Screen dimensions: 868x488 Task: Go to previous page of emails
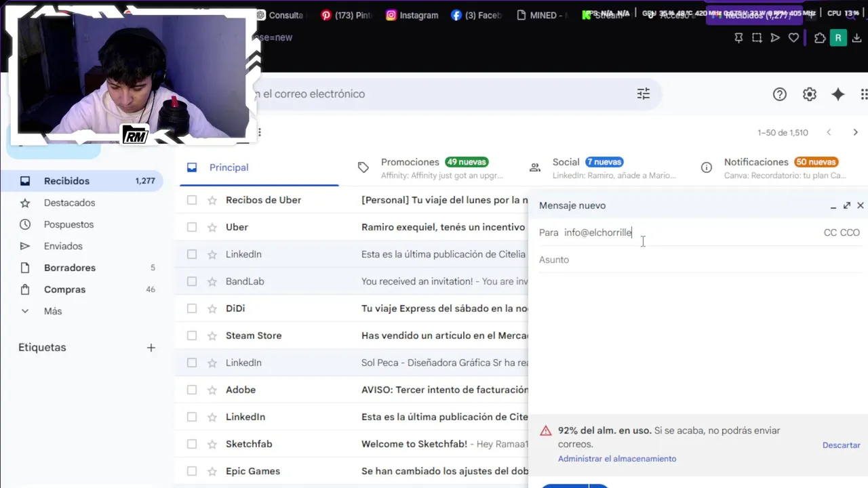coord(829,132)
